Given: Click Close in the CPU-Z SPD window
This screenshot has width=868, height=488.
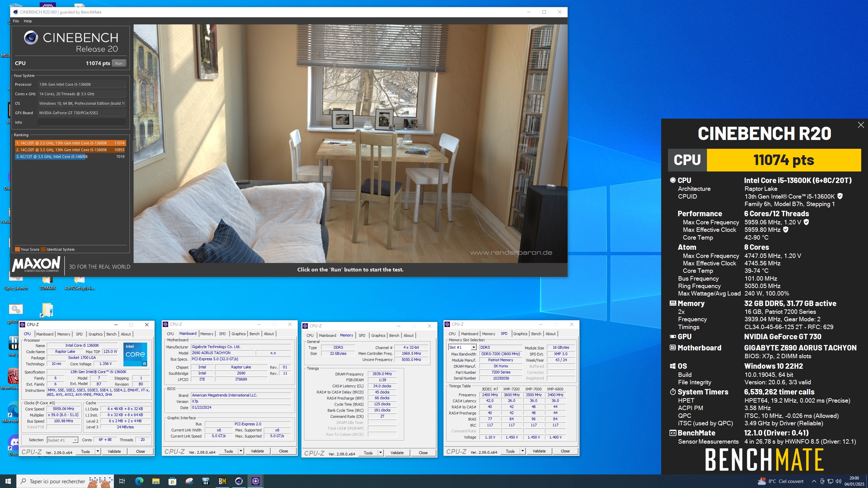Looking at the screenshot, I should [565, 451].
